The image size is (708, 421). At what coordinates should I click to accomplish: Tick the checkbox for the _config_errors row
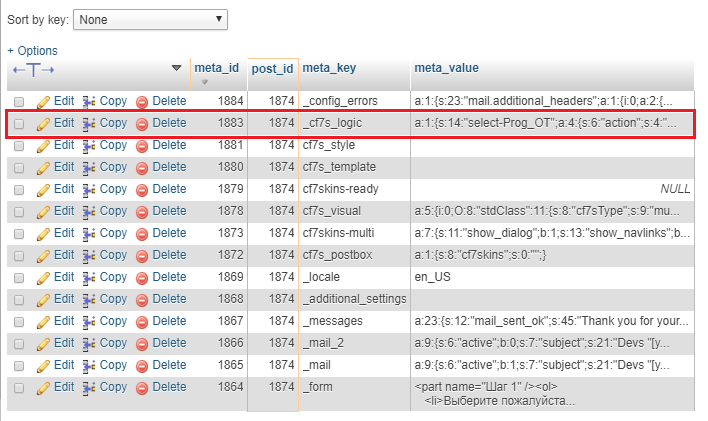click(x=19, y=102)
